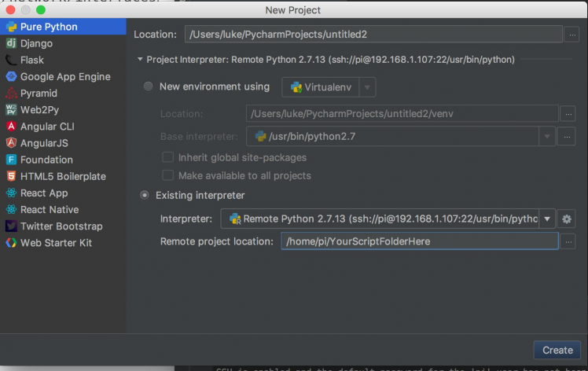The width and height of the screenshot is (588, 371).
Task: Select Flask project type label
Action: pos(32,60)
